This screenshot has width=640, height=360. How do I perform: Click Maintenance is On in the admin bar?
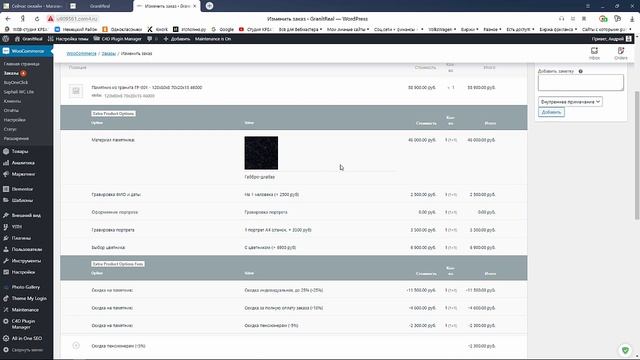pos(213,39)
